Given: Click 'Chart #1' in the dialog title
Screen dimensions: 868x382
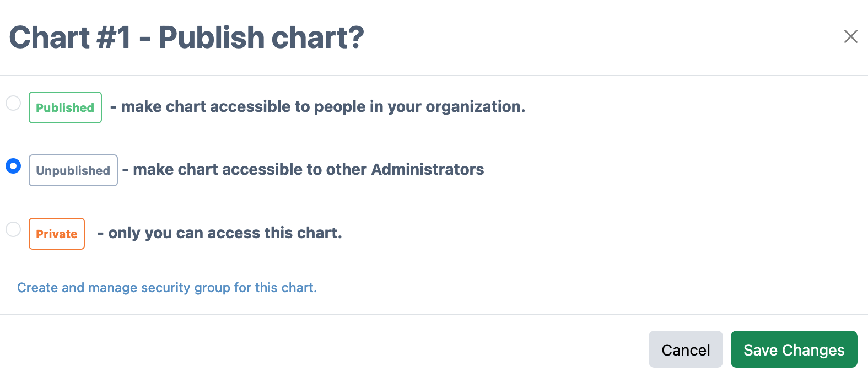Looking at the screenshot, I should (70, 37).
